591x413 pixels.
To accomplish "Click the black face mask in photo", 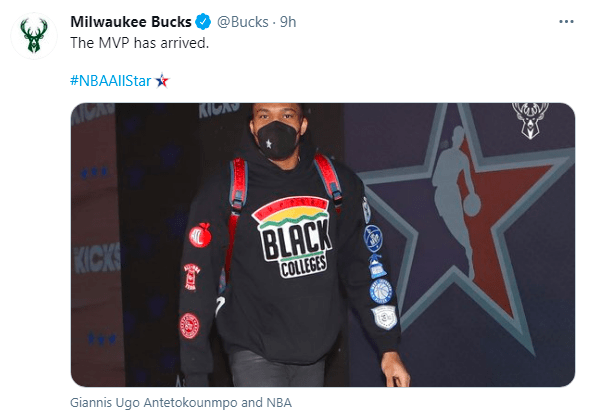I will (x=277, y=139).
